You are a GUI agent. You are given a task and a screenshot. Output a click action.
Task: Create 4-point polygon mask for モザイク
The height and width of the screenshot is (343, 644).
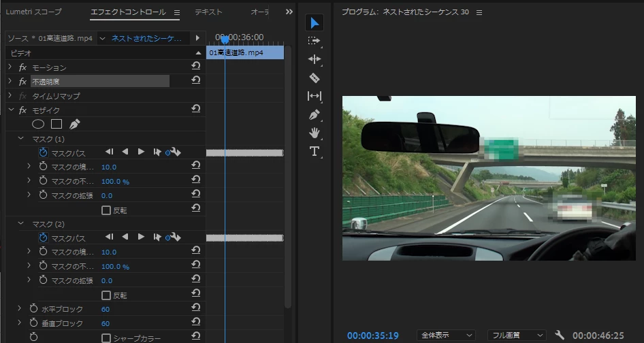[x=57, y=124]
